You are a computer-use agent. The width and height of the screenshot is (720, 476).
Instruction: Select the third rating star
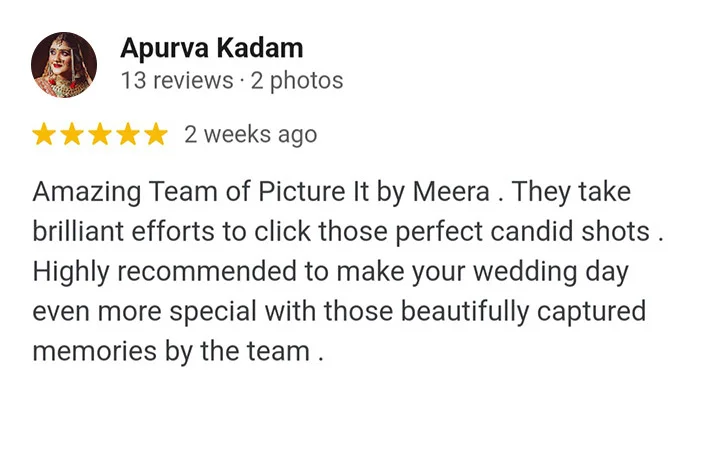(x=100, y=134)
